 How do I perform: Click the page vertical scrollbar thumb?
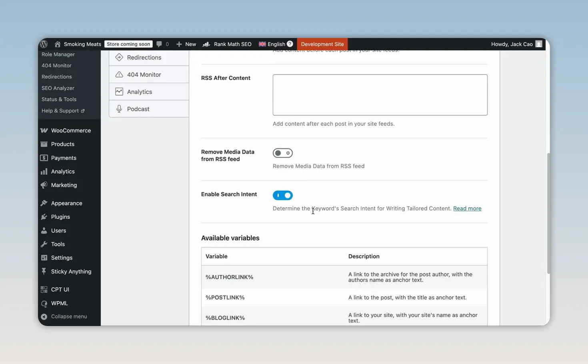tap(548, 213)
